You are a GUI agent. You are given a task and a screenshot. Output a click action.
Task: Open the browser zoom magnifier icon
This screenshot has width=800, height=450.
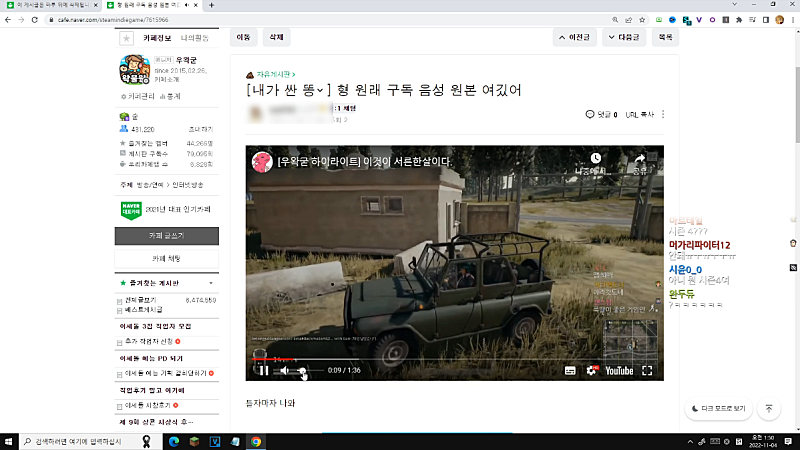tap(615, 20)
